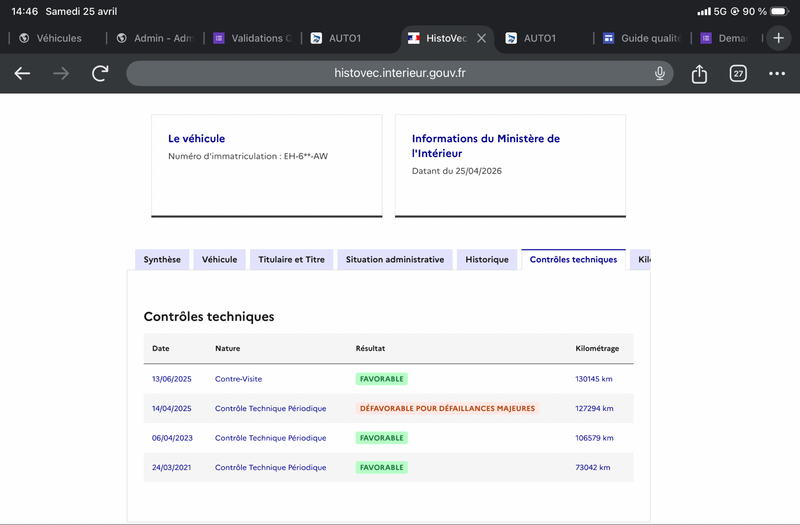Open the Situation administrative tab

(x=395, y=260)
